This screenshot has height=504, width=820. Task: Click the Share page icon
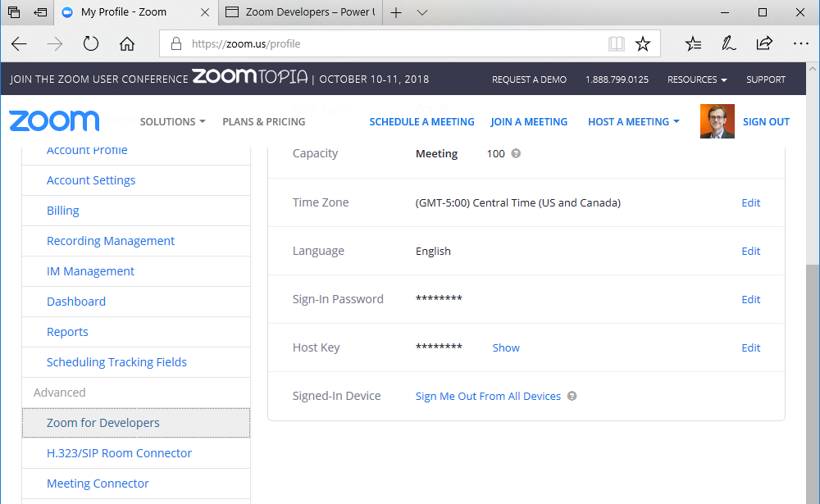(764, 43)
